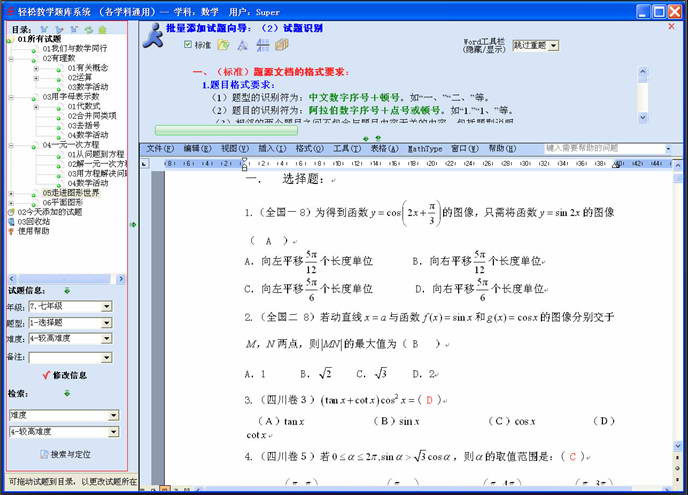Click the instruction panel scroll-up arrow

(x=643, y=72)
